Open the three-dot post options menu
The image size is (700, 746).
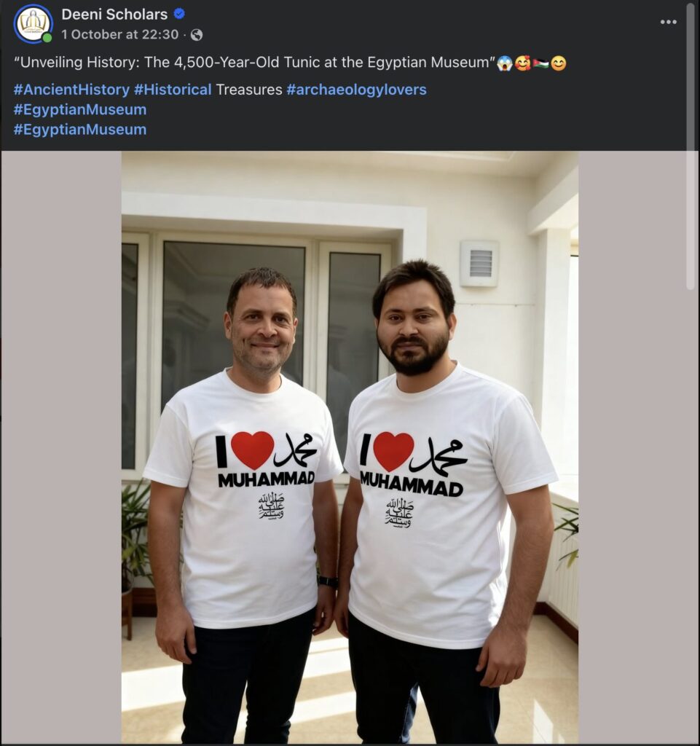click(668, 22)
